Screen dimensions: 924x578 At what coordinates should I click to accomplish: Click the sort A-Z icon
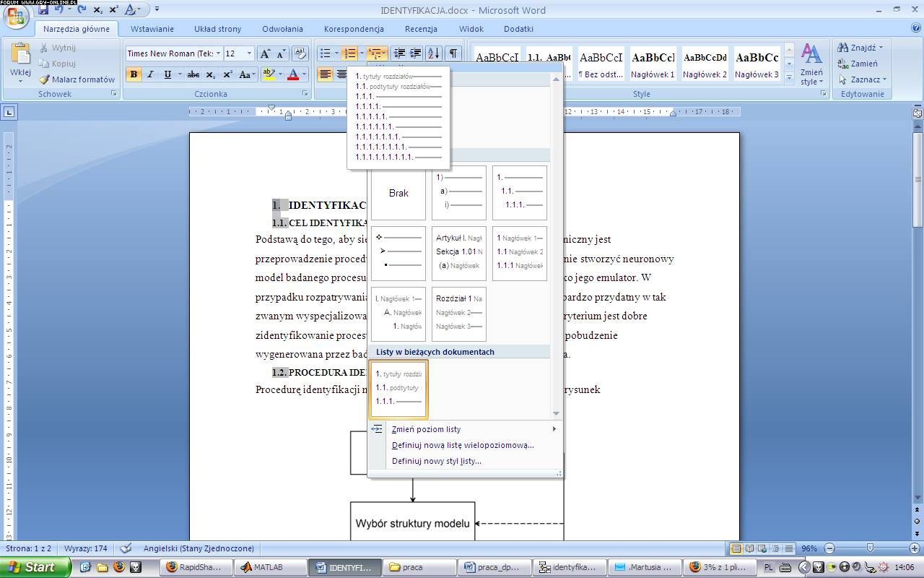coord(433,53)
